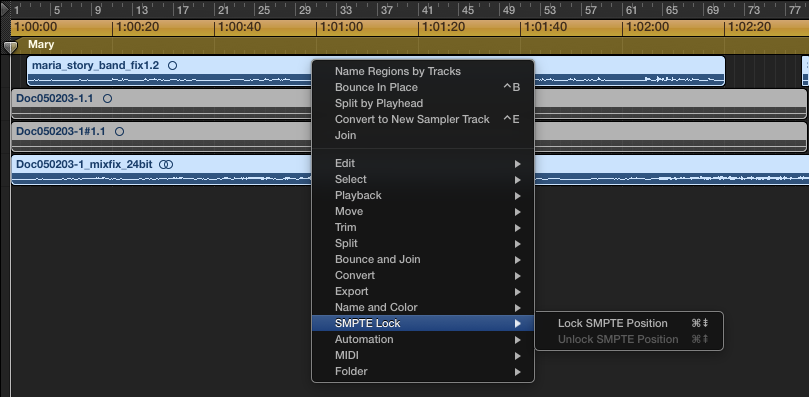Select Convert to New Sampler Track
Viewport: 809px width, 397px height.
pos(423,119)
